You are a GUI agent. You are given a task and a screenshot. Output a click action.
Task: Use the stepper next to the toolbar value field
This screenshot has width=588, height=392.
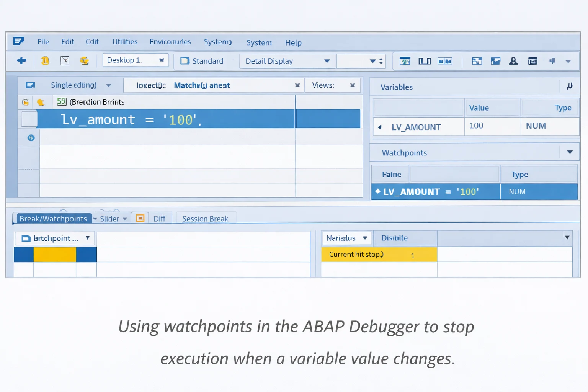381,61
